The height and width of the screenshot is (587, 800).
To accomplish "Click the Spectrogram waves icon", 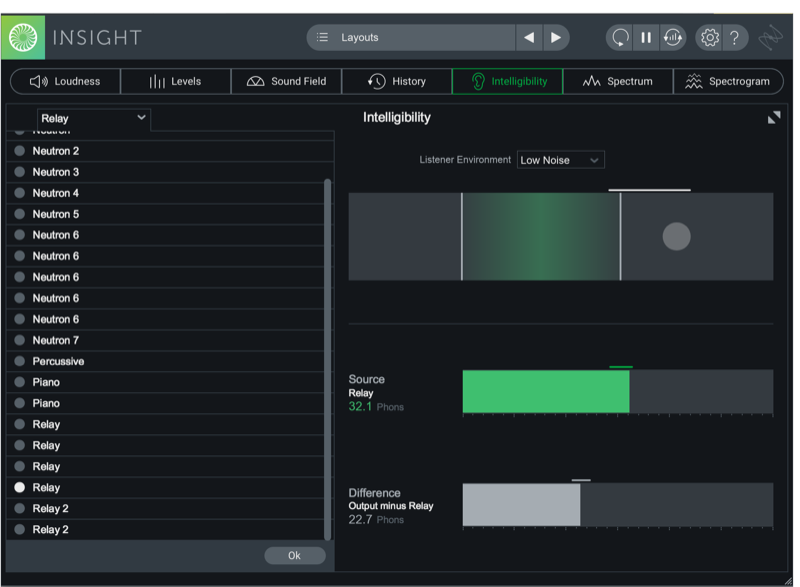I will [693, 82].
